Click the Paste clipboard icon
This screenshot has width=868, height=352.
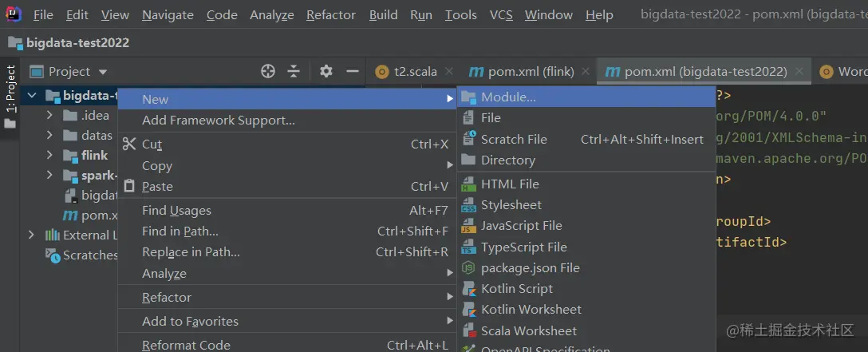pos(129,186)
